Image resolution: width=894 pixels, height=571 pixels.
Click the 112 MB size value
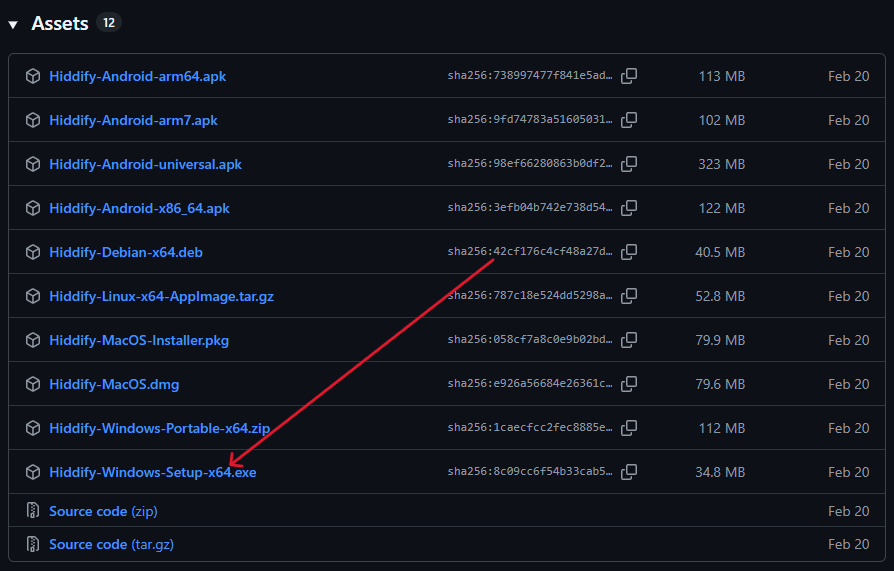[x=722, y=428]
